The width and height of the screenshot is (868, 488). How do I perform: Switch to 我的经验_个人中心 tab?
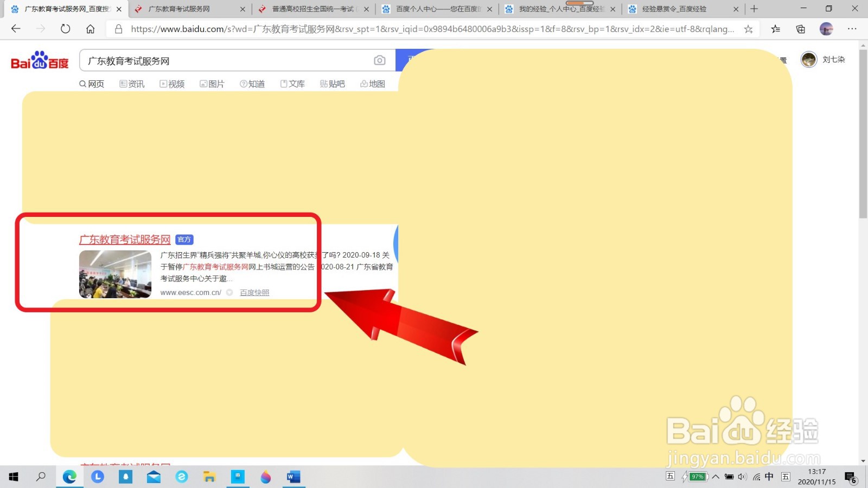(560, 9)
